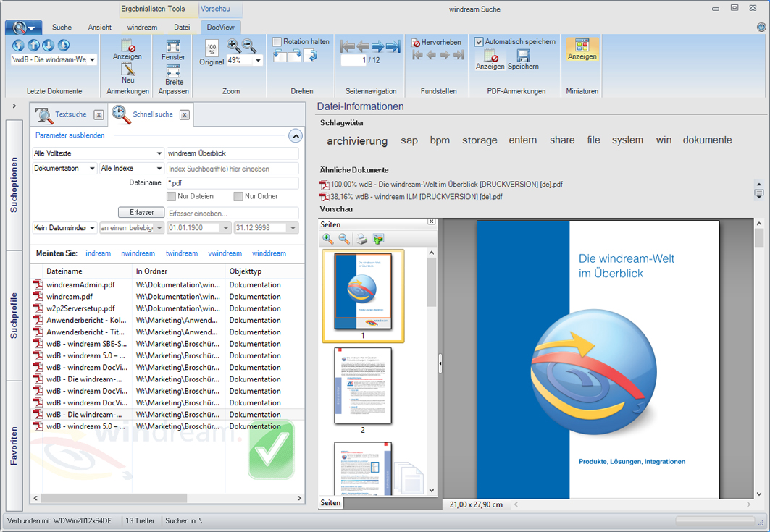Image resolution: width=770 pixels, height=532 pixels.
Task: Click Parameter ausblenden link
Action: (70, 135)
